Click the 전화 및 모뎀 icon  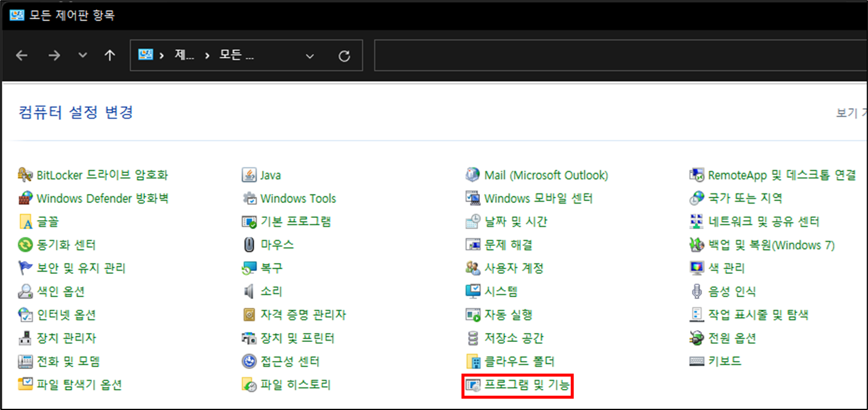tap(25, 361)
